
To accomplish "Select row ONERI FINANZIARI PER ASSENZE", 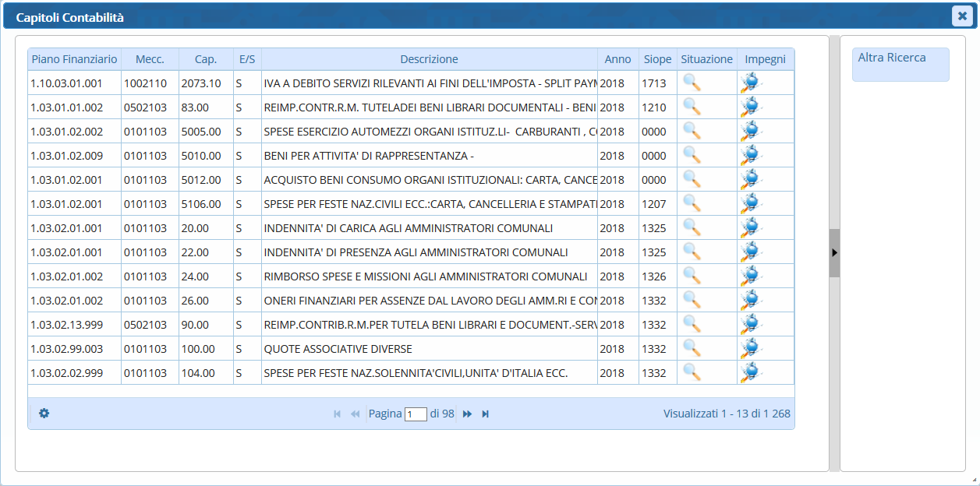I will pos(430,301).
